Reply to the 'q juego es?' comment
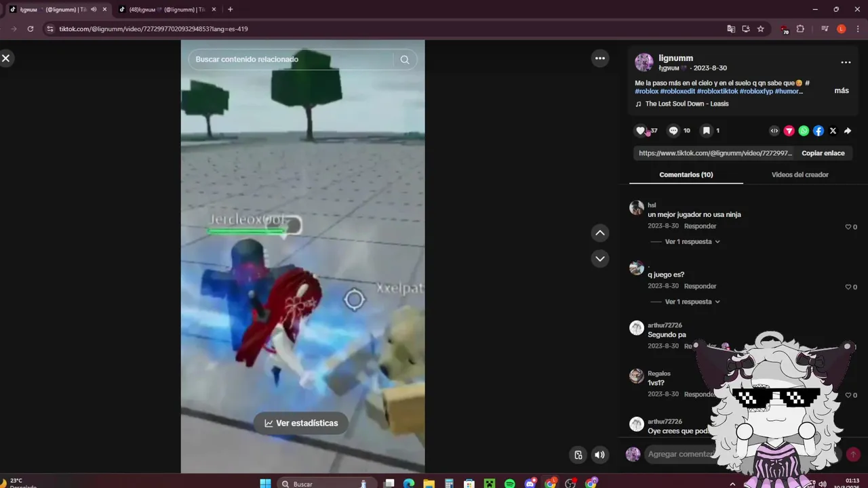Screen dimensions: 868x488 pos(700,287)
